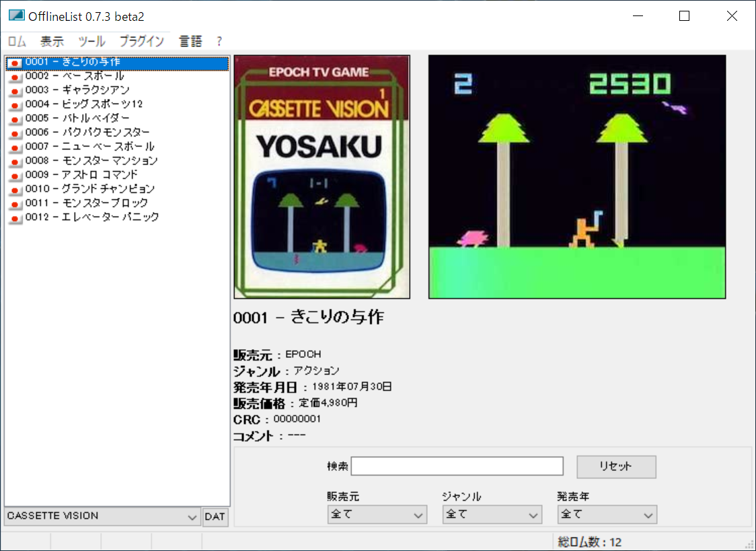The image size is (756, 551).
Task: Click the flag icon next to 0006 パクパクモンスター
Action: (15, 133)
